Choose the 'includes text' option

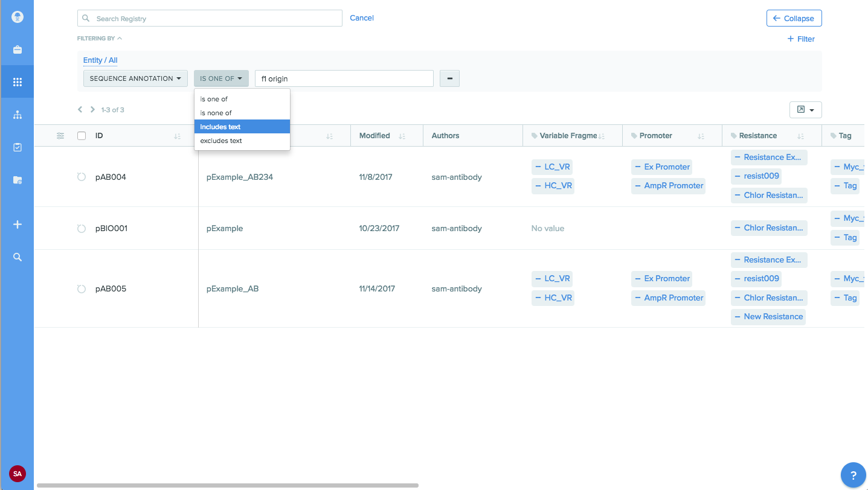pyautogui.click(x=242, y=127)
